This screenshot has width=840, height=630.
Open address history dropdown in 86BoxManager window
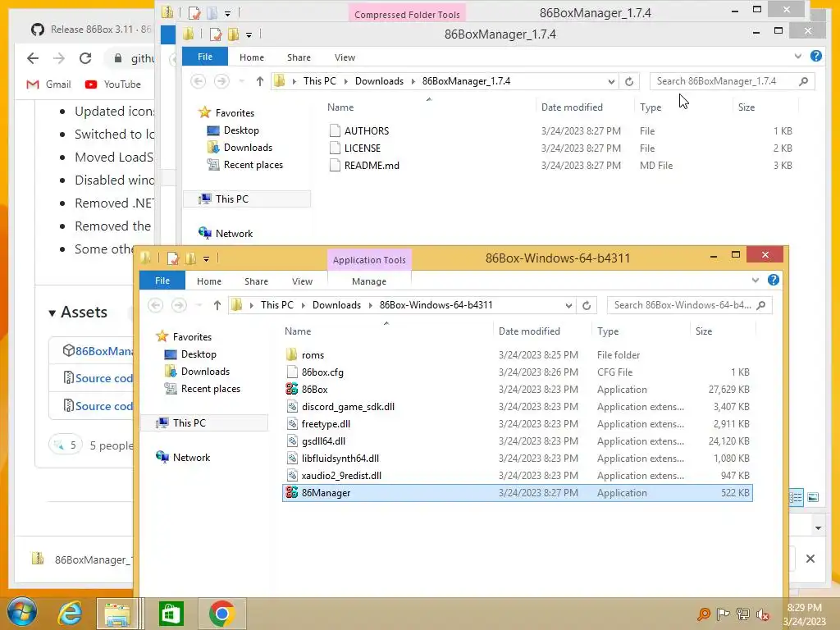[x=611, y=81]
